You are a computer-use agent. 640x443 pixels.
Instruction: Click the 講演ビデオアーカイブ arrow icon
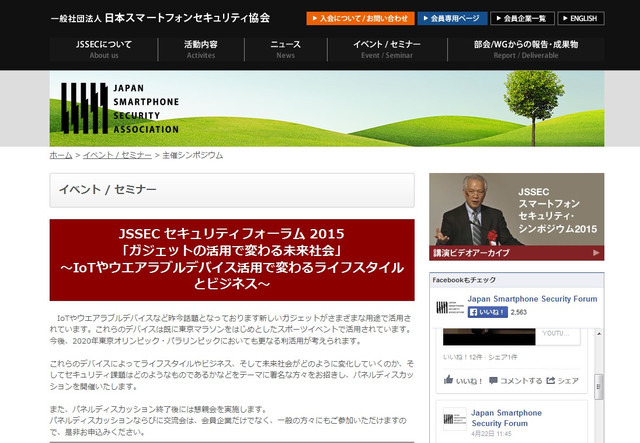(596, 253)
